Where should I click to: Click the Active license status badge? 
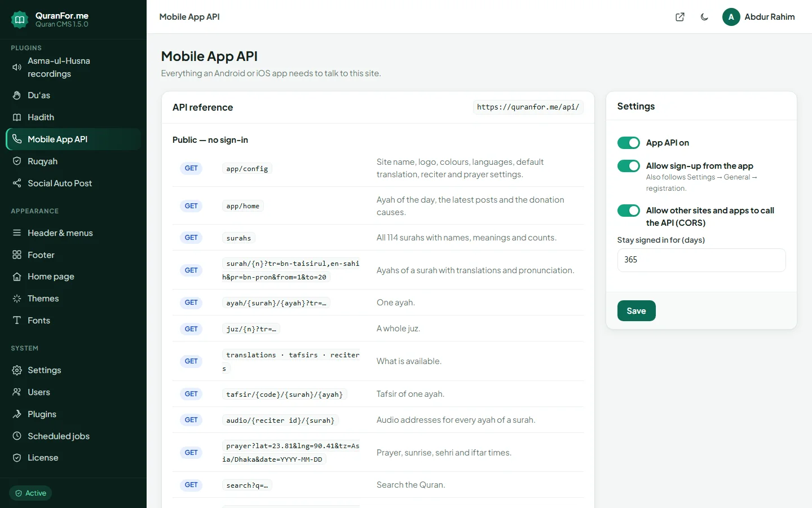click(x=30, y=493)
